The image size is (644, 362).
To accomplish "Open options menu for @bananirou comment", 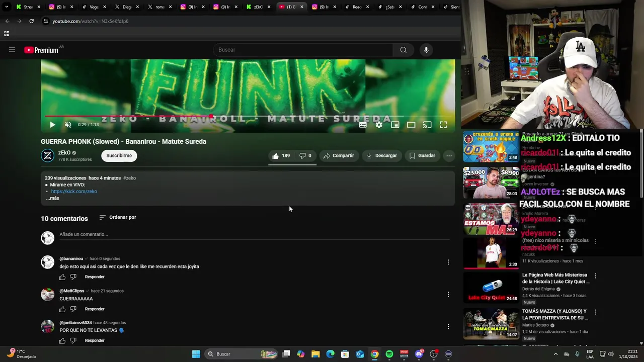I will click(448, 262).
